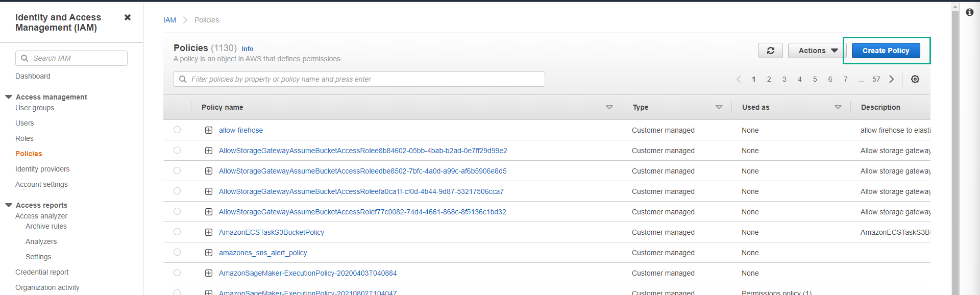This screenshot has width=980, height=295.
Task: Click the refresh policies icon button
Action: (x=770, y=51)
